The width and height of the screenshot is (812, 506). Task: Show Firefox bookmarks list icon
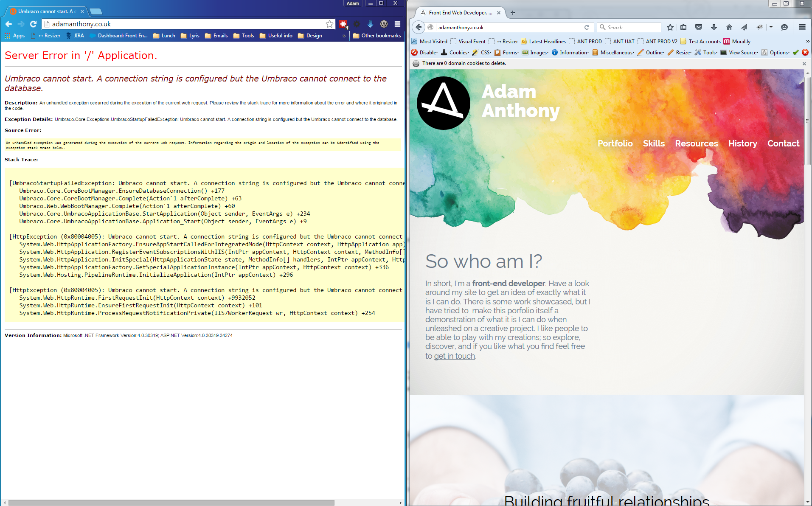(683, 27)
